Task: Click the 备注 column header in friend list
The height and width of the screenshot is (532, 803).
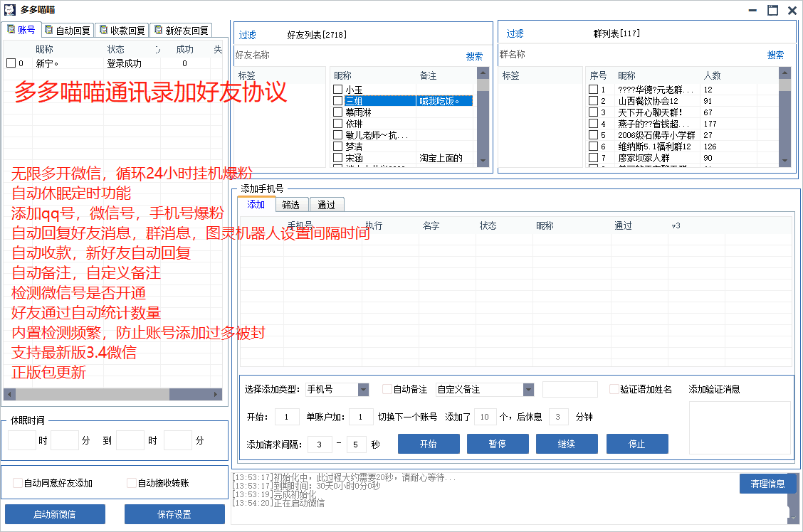Action: pyautogui.click(x=428, y=75)
